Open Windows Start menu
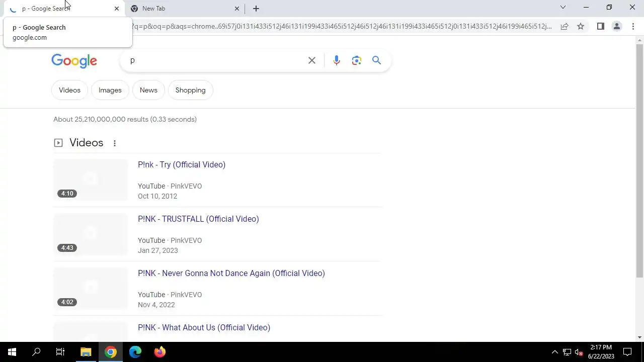This screenshot has height=362, width=644. [12, 352]
